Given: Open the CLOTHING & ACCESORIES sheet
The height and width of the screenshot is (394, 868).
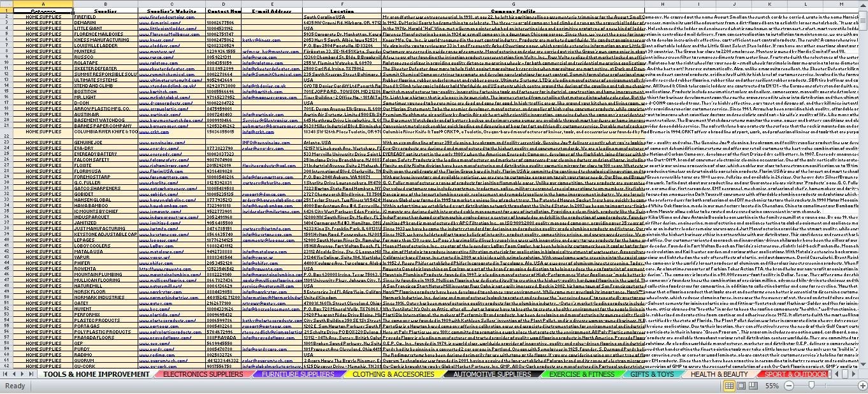Looking at the screenshot, I should (x=393, y=374).
